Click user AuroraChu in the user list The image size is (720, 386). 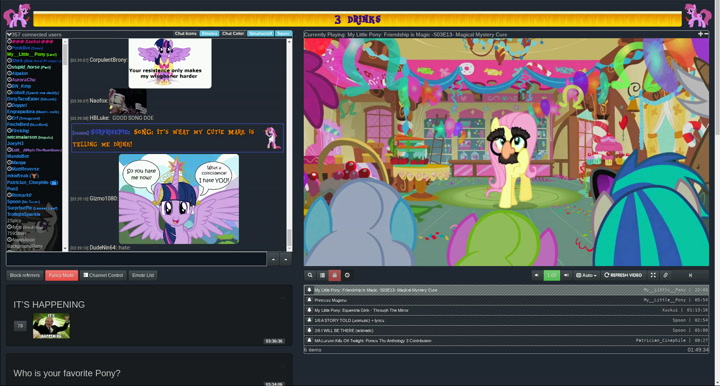pyautogui.click(x=23, y=80)
